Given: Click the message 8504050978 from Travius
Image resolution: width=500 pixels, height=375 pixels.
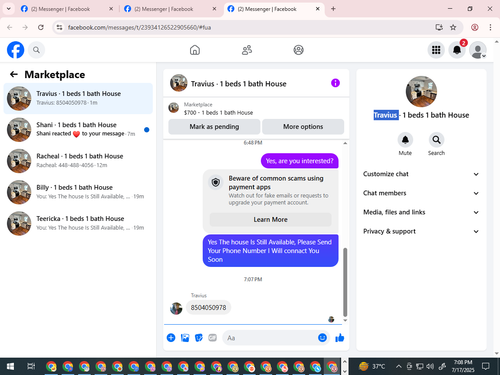Looking at the screenshot, I should pos(208,307).
